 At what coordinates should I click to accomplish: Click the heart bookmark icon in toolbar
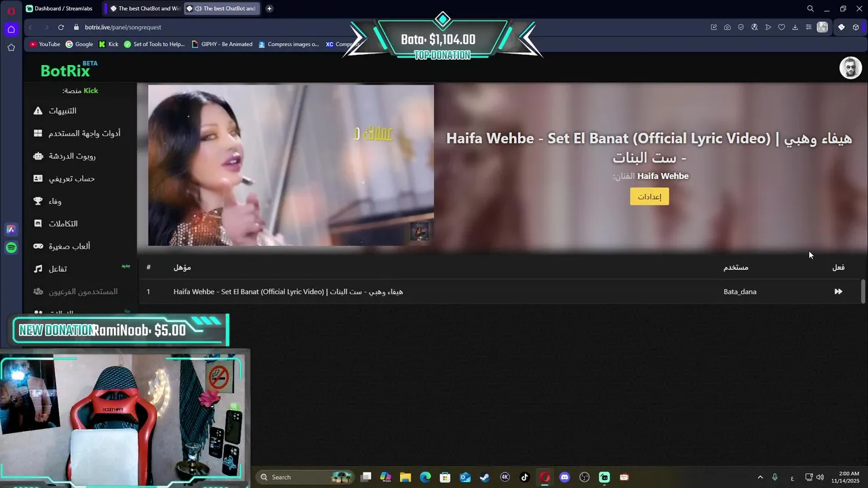(781, 27)
